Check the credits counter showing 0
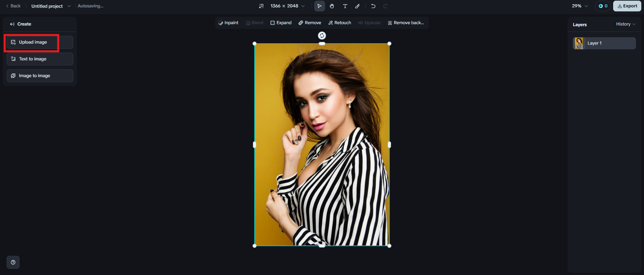Image resolution: width=644 pixels, height=275 pixels. tap(603, 6)
